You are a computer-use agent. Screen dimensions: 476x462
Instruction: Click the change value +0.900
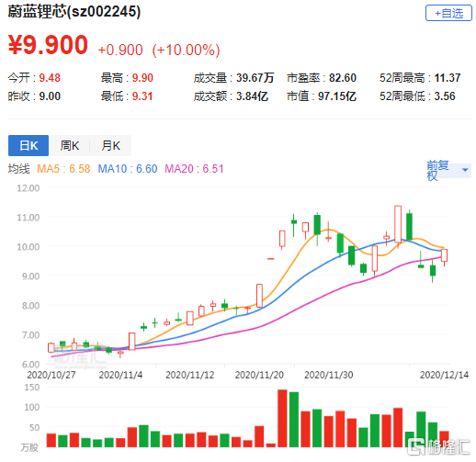click(120, 50)
